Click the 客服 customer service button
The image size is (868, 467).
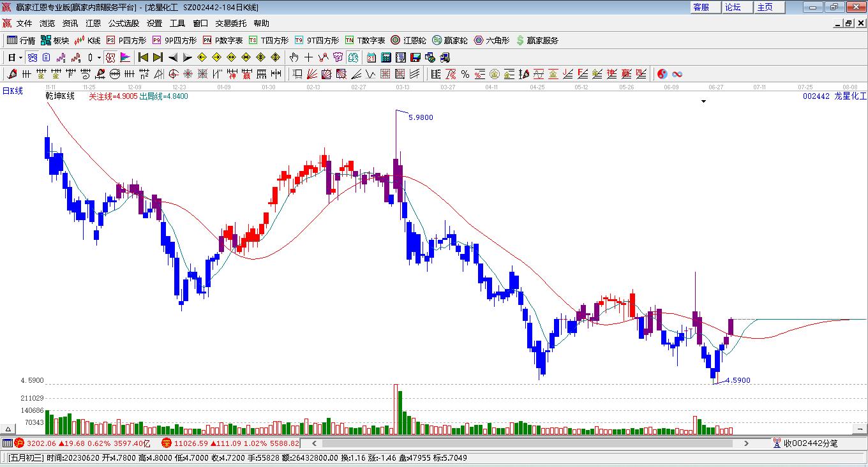(x=705, y=7)
